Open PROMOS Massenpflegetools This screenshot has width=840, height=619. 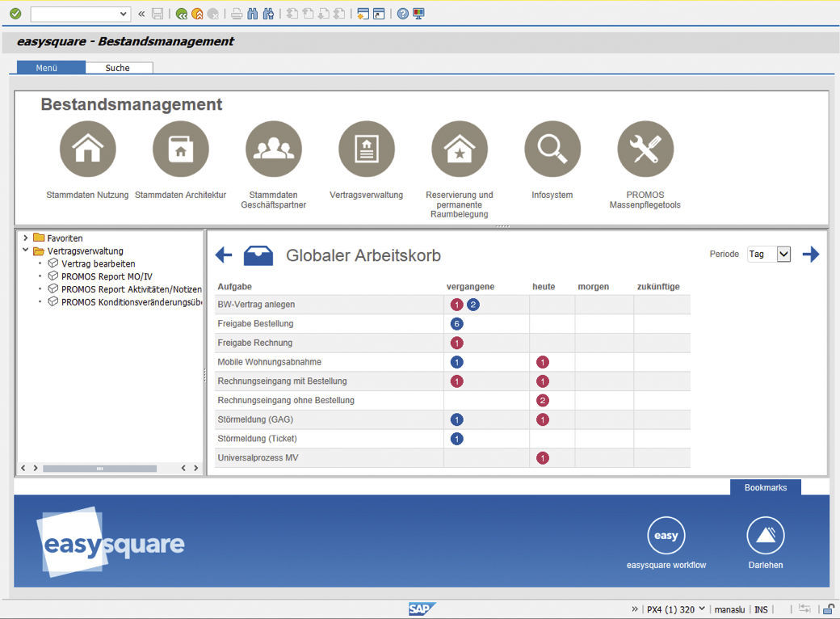tap(645, 149)
